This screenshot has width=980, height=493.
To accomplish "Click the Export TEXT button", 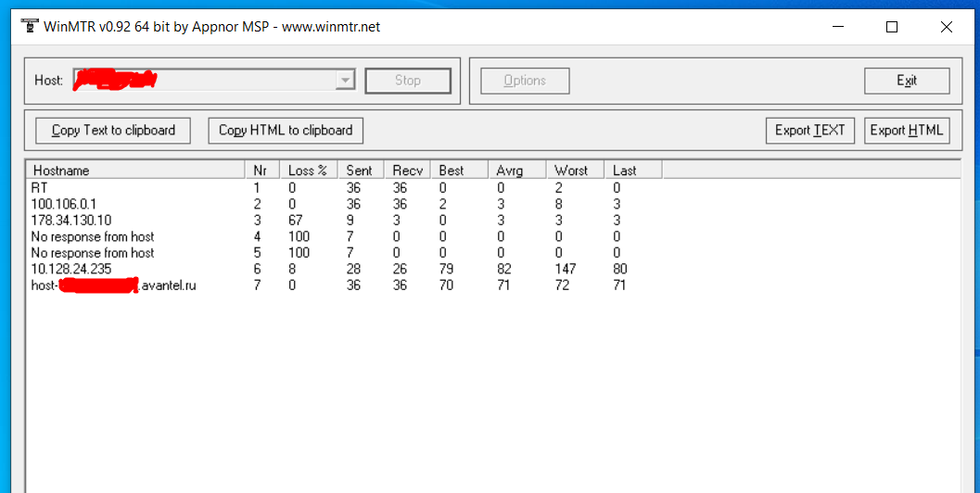I will (810, 131).
